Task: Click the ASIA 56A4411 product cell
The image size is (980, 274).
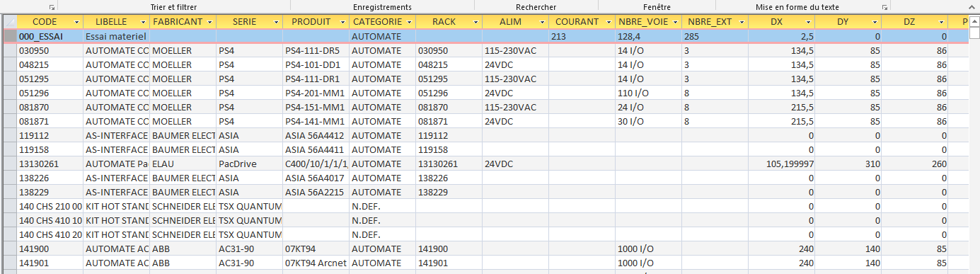Action: pos(316,149)
